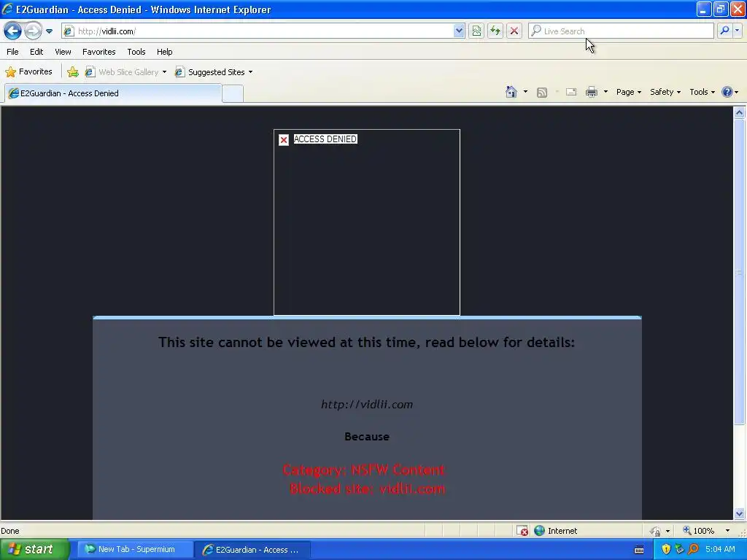Image resolution: width=747 pixels, height=560 pixels.
Task: Click the Search magnifier button
Action: (724, 31)
